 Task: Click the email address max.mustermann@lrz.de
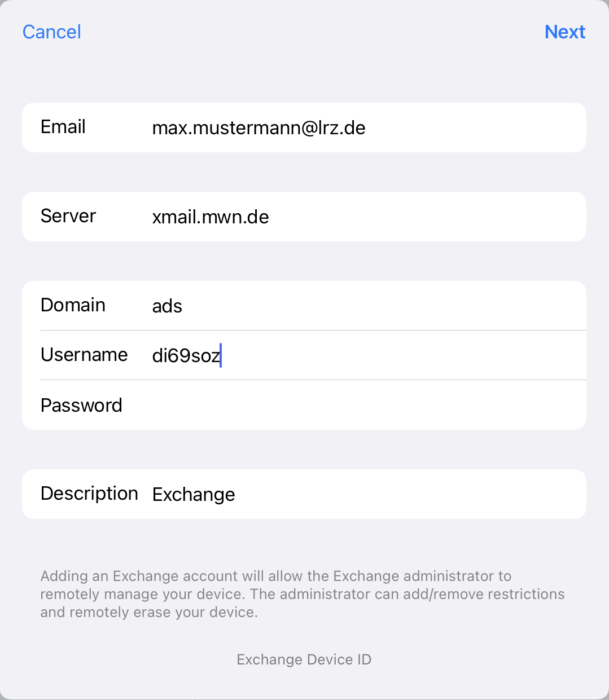coord(259,128)
